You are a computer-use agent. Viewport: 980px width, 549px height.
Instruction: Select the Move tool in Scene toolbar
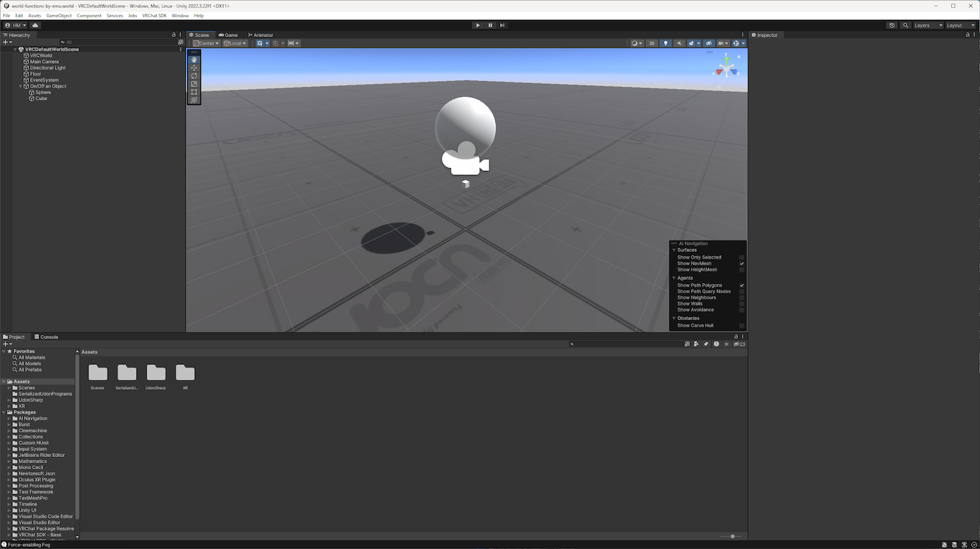(194, 68)
